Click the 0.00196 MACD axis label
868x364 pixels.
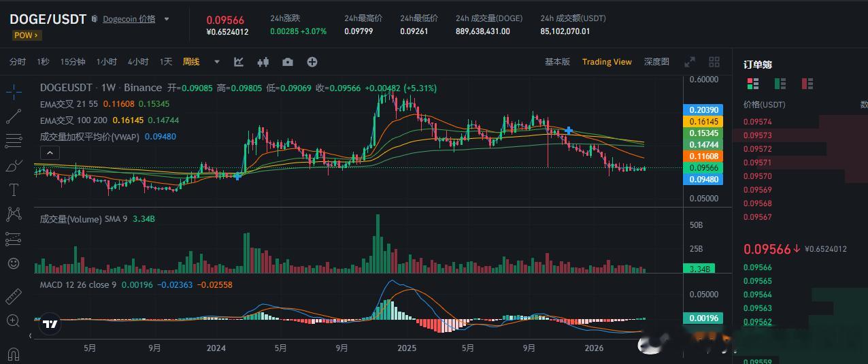point(703,318)
